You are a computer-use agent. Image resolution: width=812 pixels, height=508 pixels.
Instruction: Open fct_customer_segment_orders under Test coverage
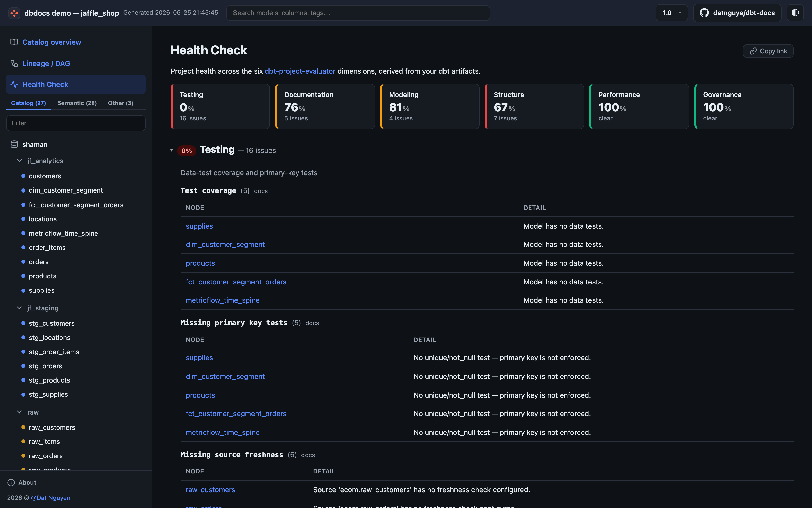236,282
